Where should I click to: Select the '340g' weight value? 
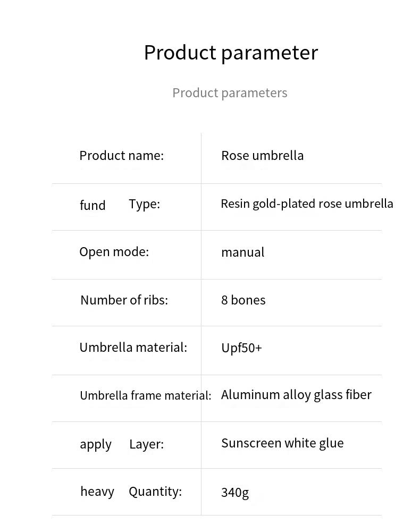click(235, 493)
